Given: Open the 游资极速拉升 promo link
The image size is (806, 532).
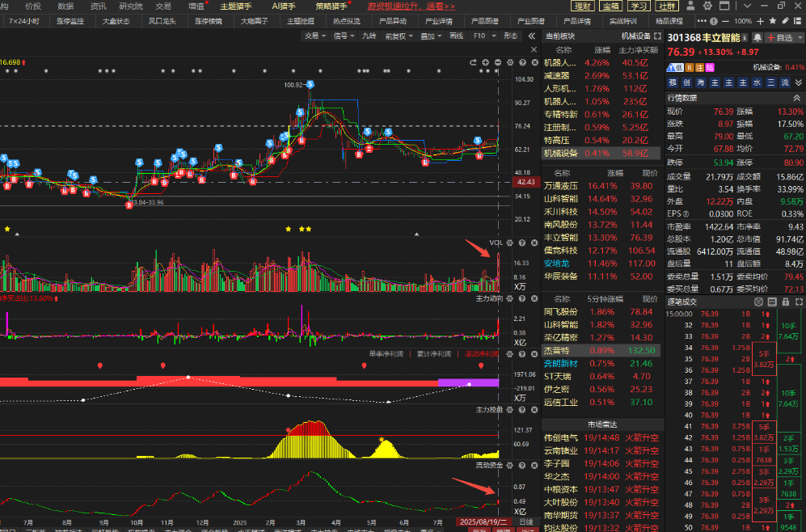Looking at the screenshot, I should point(411,6).
